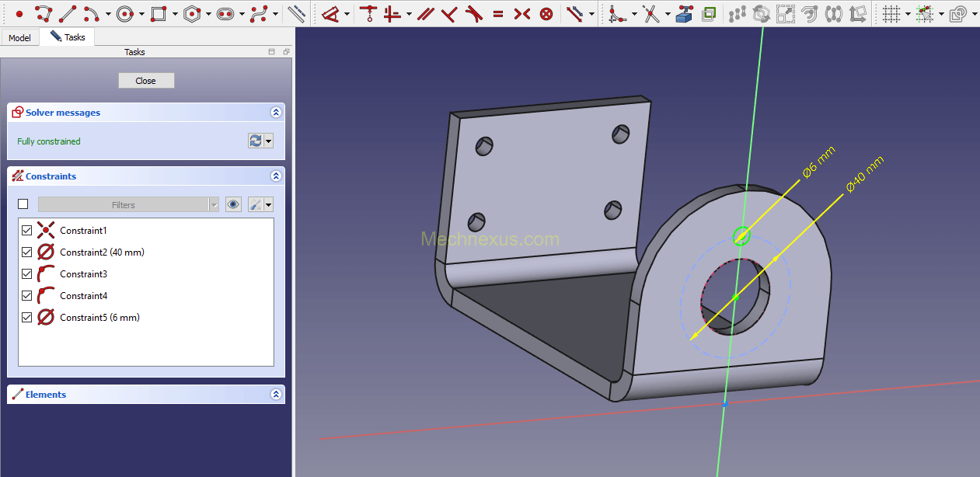The image size is (980, 477).
Task: Select the Create Point tool
Action: tap(19, 14)
